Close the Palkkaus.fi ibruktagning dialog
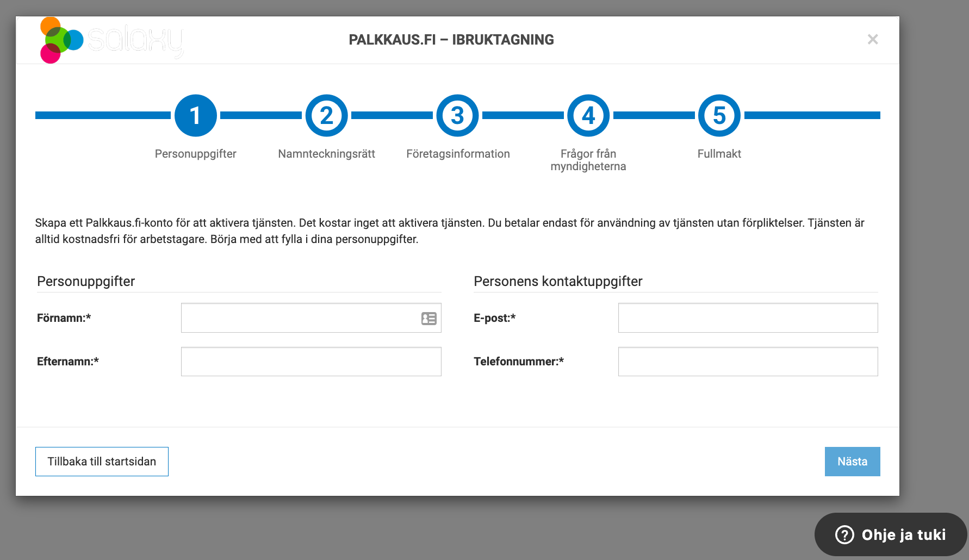 872,40
